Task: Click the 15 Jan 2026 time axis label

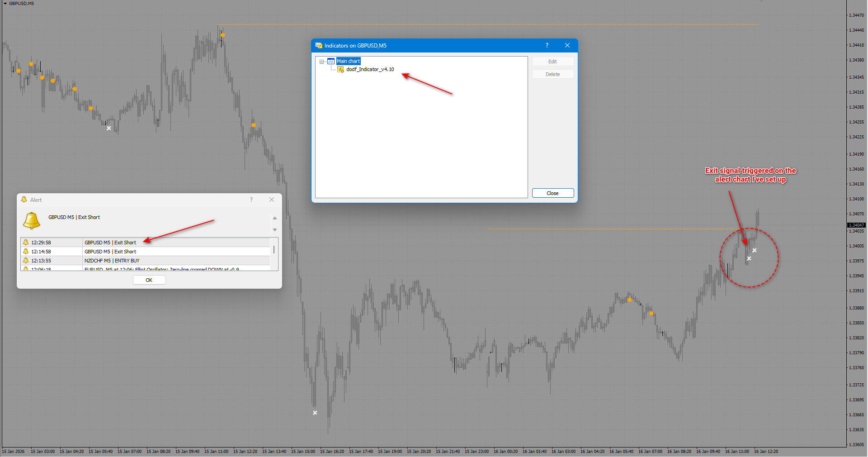Action: click(14, 452)
